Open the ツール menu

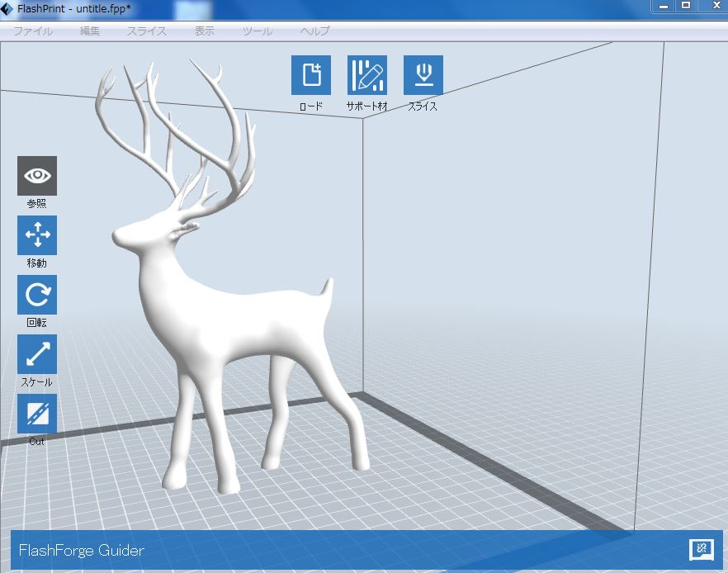(x=258, y=31)
